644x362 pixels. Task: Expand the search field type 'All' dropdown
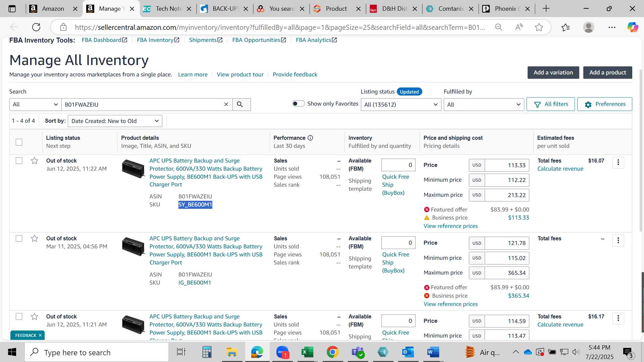pos(35,105)
